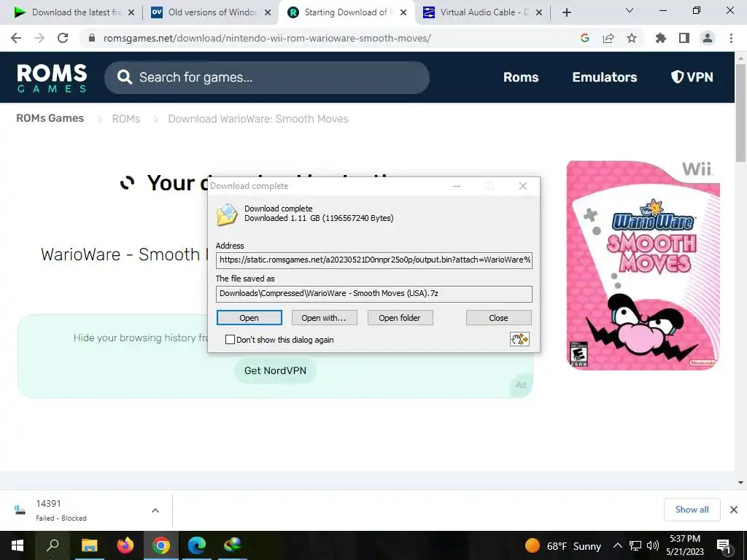Click the ROMS GAMES logo

point(52,77)
